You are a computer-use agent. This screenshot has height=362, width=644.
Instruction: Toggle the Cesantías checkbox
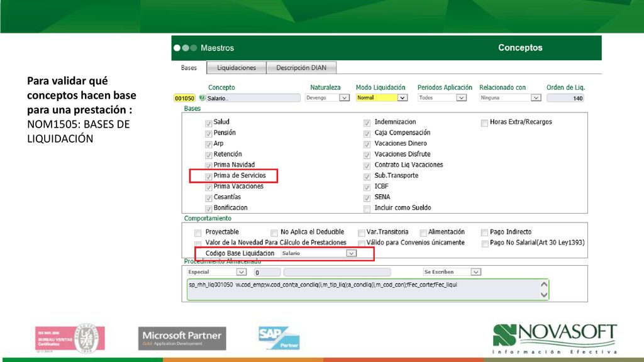pyautogui.click(x=209, y=198)
